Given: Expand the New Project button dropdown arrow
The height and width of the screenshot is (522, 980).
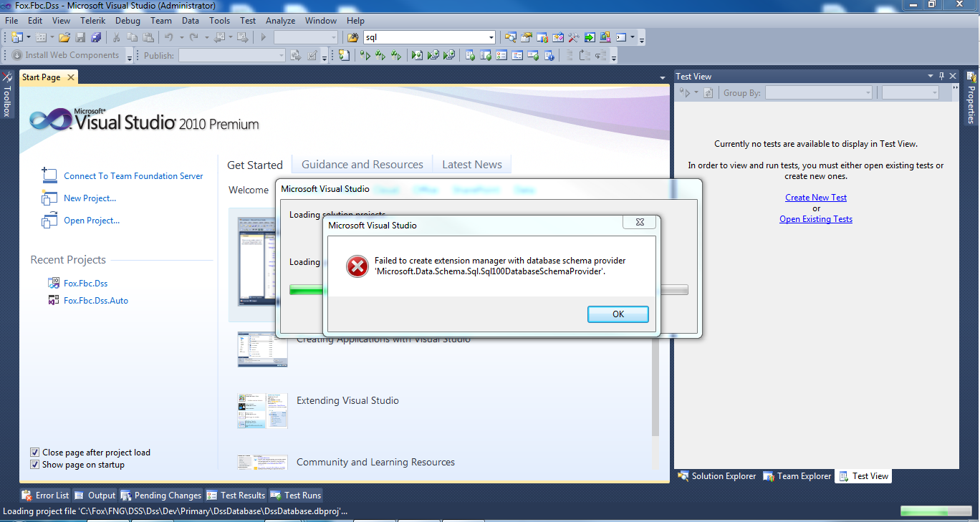Looking at the screenshot, I should (x=29, y=37).
